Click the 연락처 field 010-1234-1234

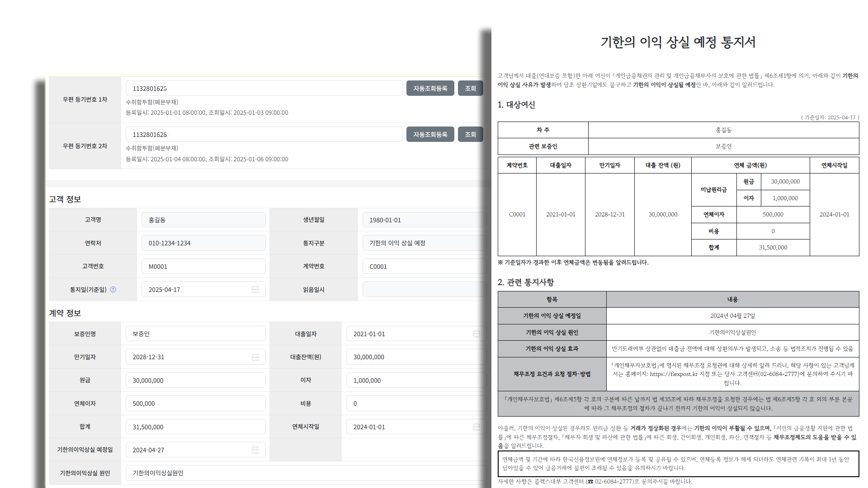coord(203,243)
